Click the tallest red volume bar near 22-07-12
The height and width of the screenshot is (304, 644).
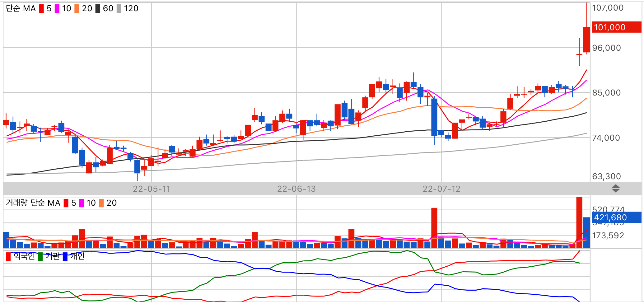[434, 228]
